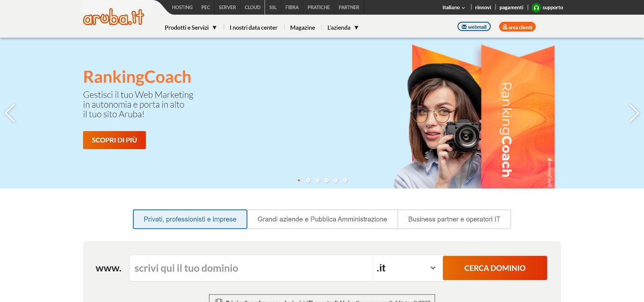Screen dimensions: 644x302
Task: Open the PEC top menu item
Action: (206, 8)
